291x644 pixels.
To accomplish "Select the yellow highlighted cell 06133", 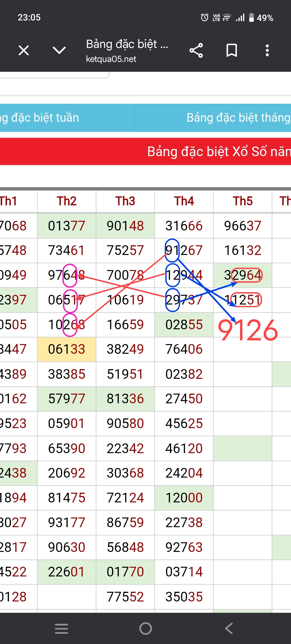I will tap(67, 349).
